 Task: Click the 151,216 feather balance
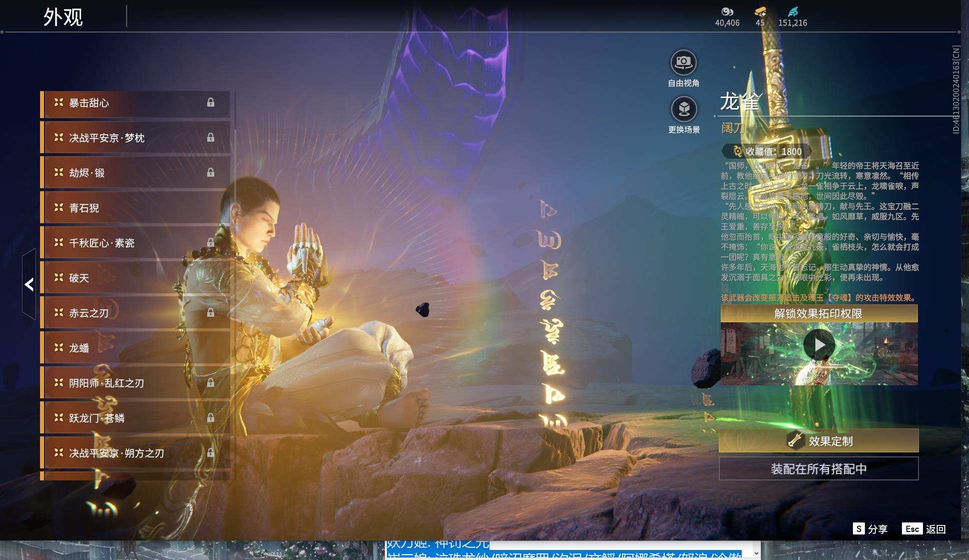[x=793, y=23]
